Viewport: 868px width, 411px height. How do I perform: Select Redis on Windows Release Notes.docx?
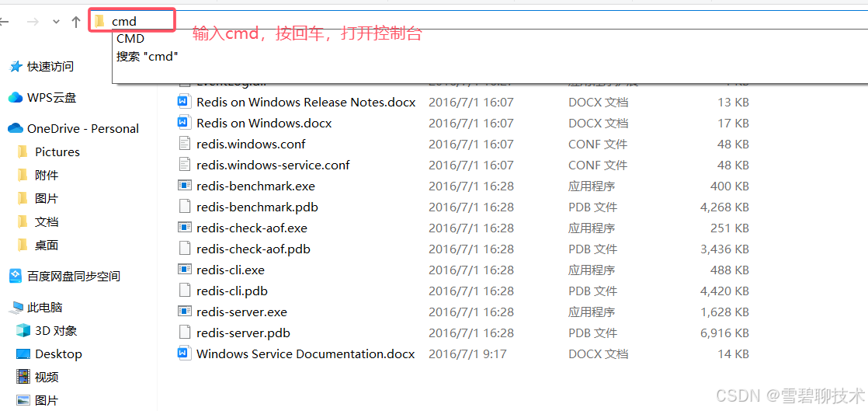[306, 102]
